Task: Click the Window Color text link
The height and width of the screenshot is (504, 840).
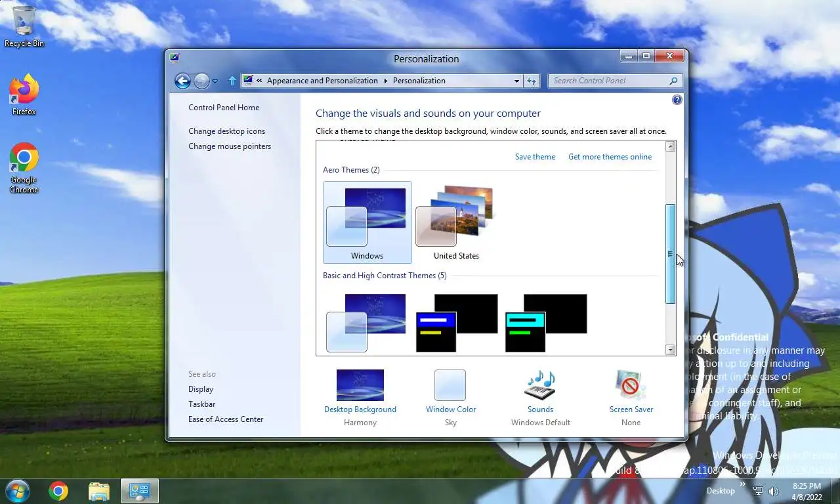Action: (x=451, y=409)
